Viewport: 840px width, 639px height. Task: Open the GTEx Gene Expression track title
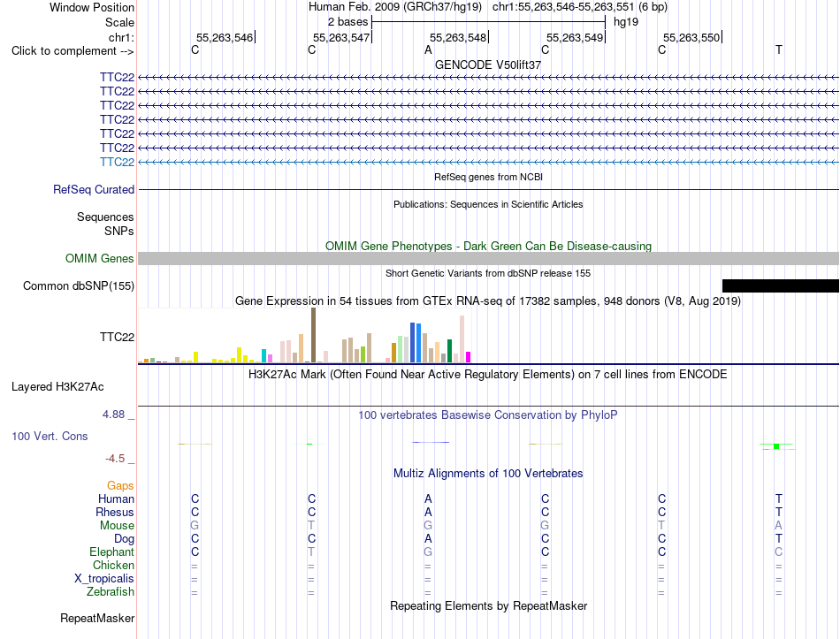point(488,301)
